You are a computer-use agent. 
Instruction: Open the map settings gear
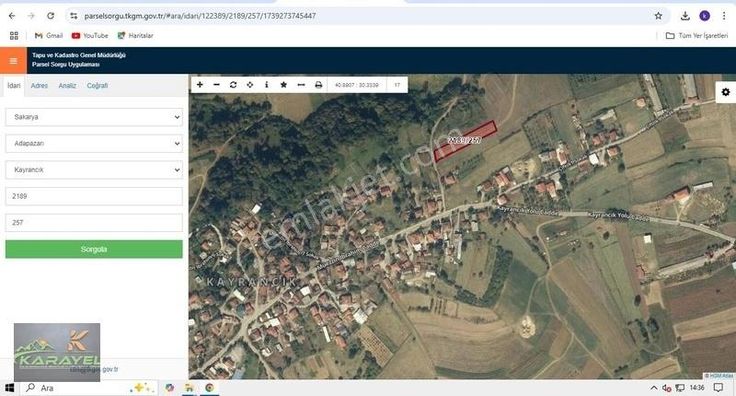726,92
